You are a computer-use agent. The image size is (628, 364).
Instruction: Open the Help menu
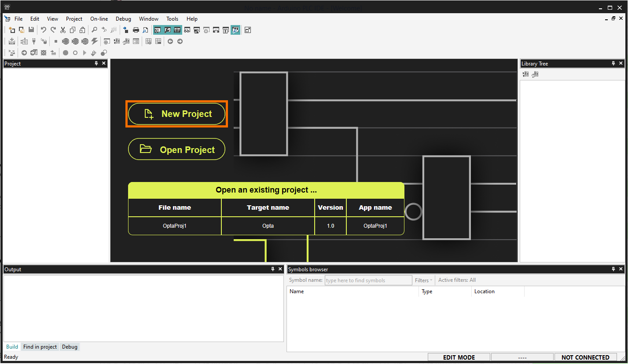pyautogui.click(x=192, y=19)
